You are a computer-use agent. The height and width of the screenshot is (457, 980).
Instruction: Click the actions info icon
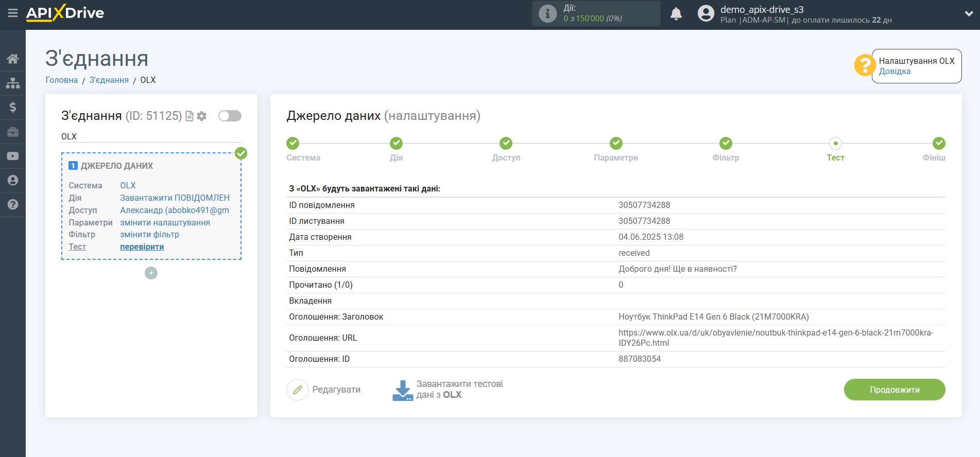click(547, 13)
